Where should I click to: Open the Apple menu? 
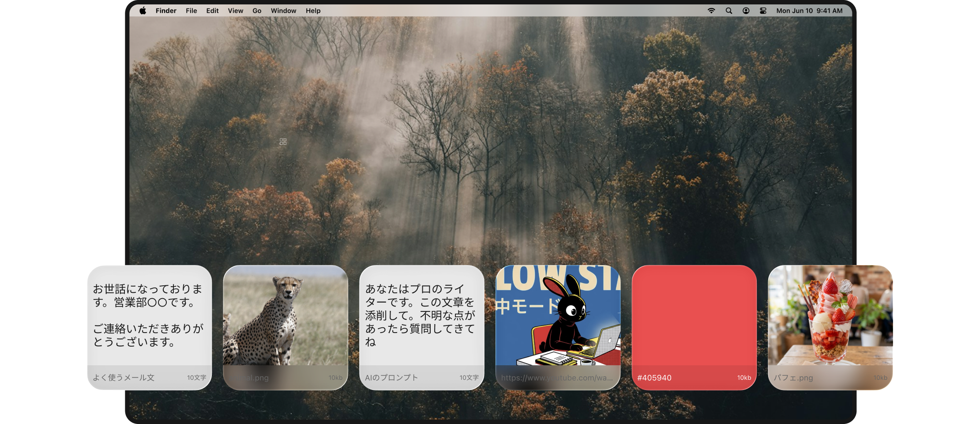(143, 11)
